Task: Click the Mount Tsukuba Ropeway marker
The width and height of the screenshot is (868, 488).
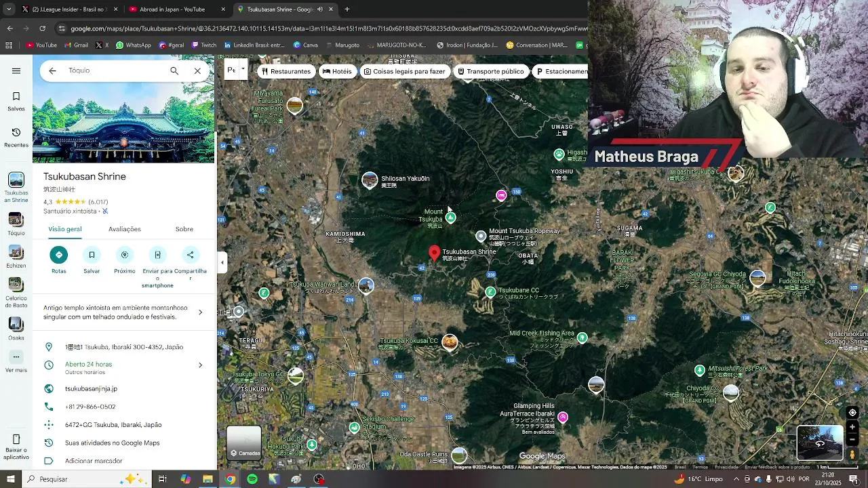Action: [x=481, y=236]
